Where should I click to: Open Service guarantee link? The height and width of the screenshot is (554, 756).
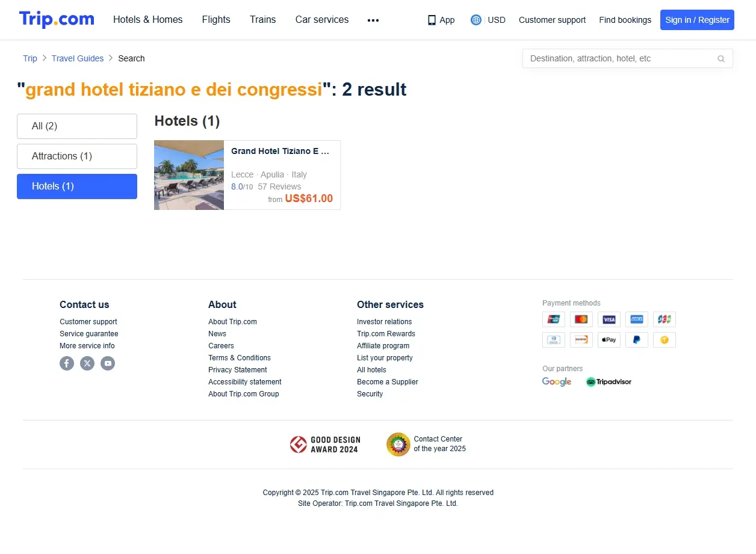tap(89, 334)
